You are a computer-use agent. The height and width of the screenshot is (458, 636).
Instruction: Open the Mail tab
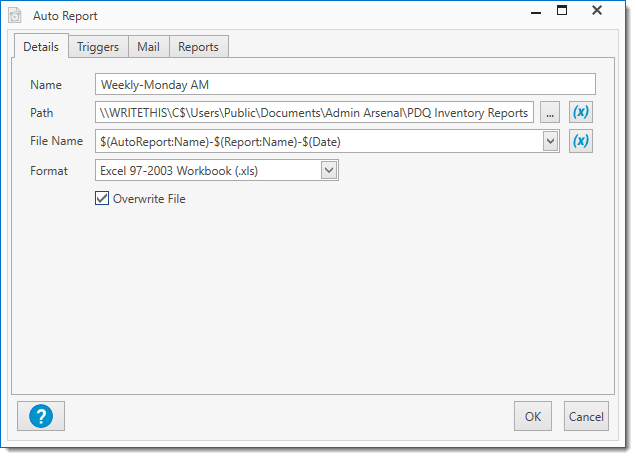pos(148,47)
